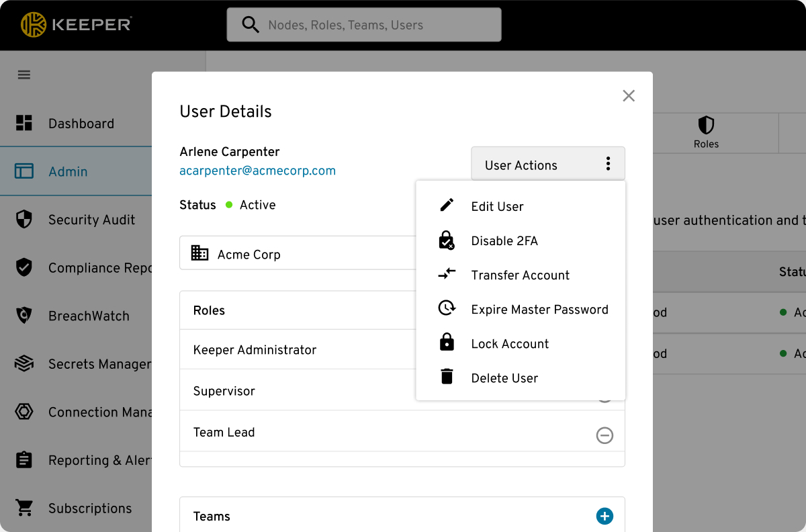Focus the Nodes, Roles, Teams, Users search field
806x532 pixels.
[x=364, y=25]
